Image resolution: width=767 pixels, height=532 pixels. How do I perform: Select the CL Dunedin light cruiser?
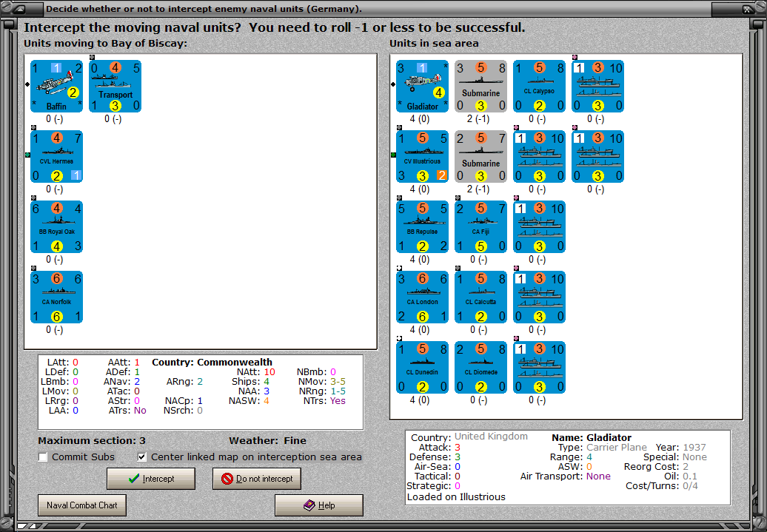pos(422,368)
